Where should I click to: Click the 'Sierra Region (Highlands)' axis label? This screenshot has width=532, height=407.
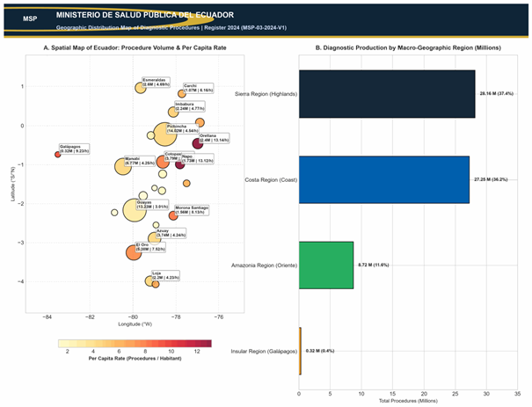pos(266,94)
